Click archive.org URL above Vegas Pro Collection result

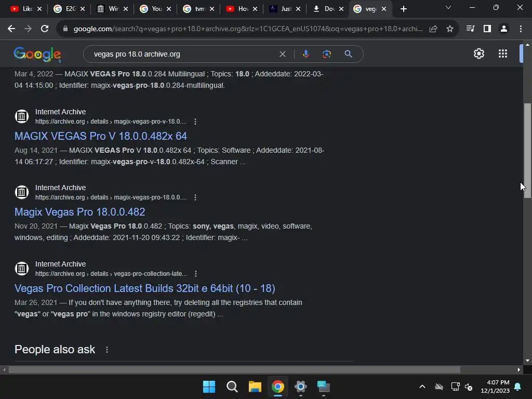111,274
